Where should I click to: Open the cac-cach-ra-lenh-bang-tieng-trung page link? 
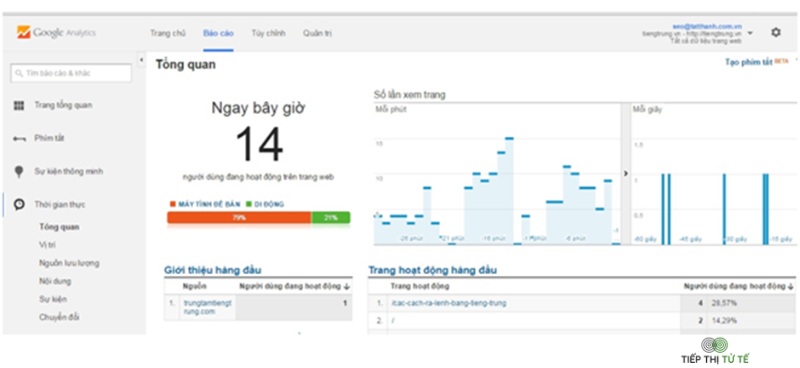point(448,303)
